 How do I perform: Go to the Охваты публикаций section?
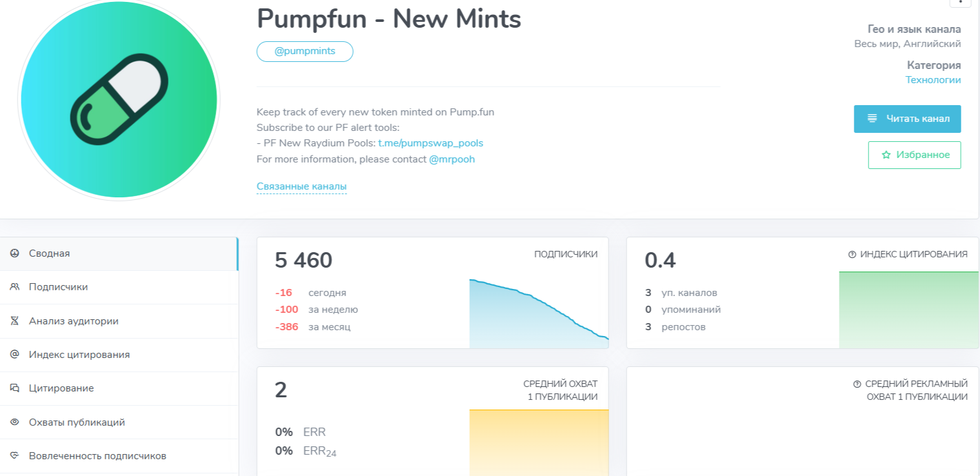(77, 422)
